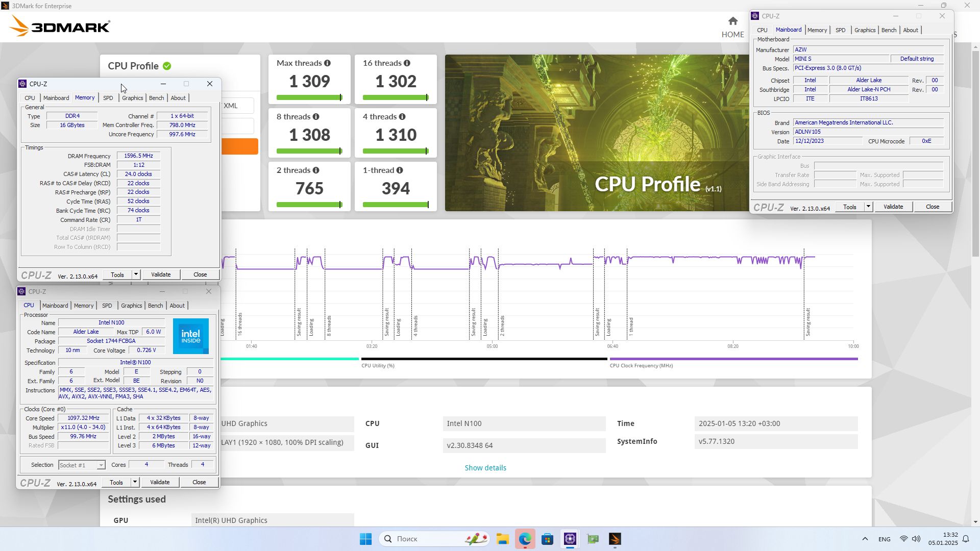Click the Max threads score bar
980x551 pixels.
pyautogui.click(x=309, y=97)
